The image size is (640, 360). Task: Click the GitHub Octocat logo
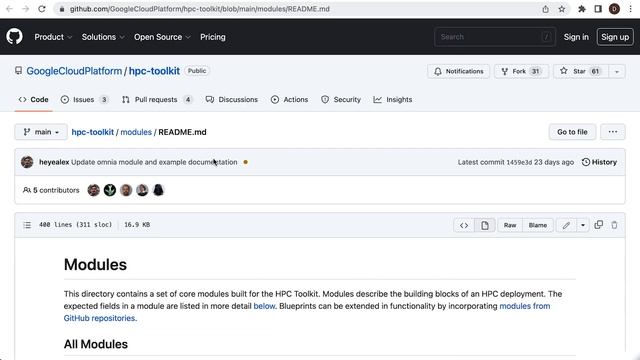pyautogui.click(x=14, y=37)
